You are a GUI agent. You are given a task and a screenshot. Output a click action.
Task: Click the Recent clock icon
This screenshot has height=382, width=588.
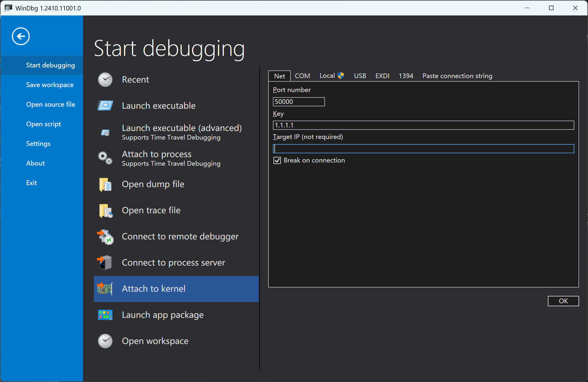105,80
